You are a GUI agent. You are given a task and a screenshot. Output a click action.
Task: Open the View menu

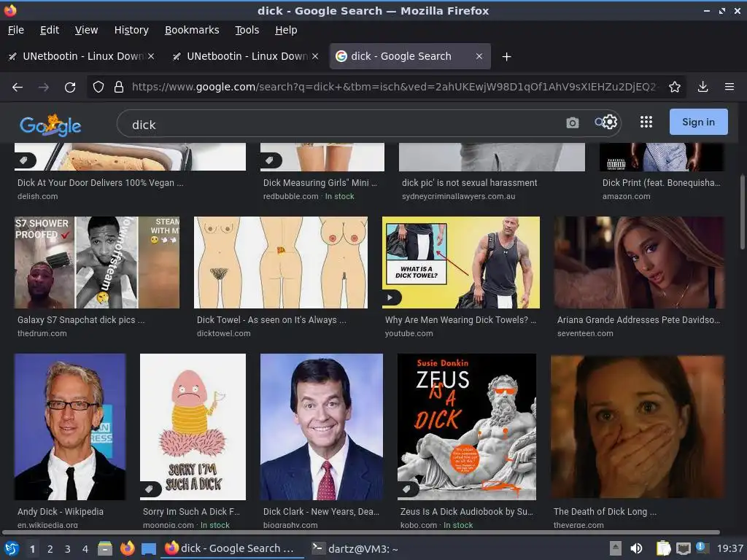pos(86,30)
